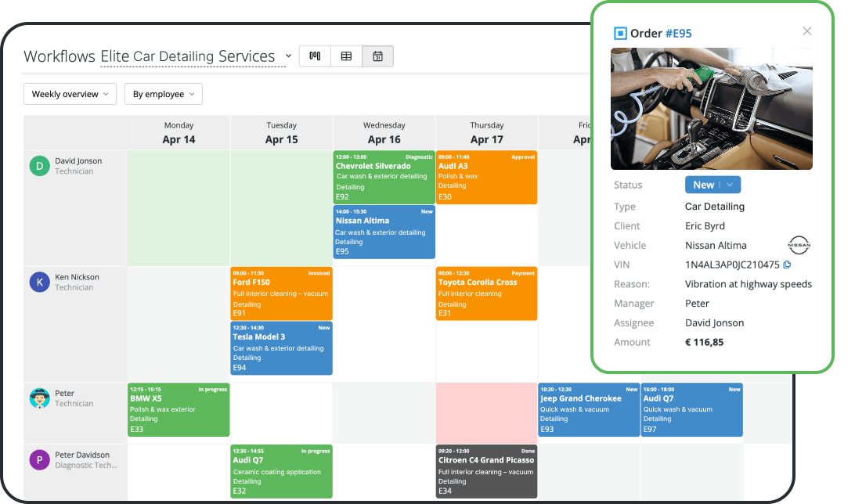Click the In progress BMW X5 appointment
Viewport: 855px width, 504px height.
178,409
